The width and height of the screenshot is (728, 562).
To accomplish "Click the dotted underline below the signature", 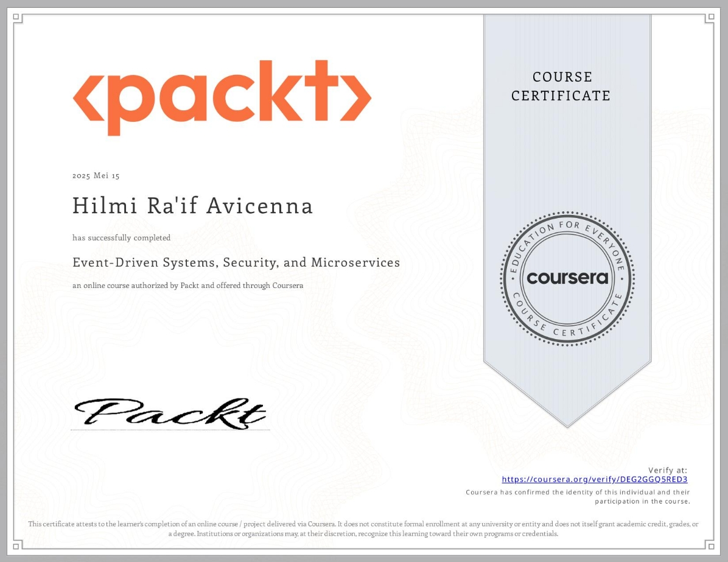I will [x=170, y=429].
